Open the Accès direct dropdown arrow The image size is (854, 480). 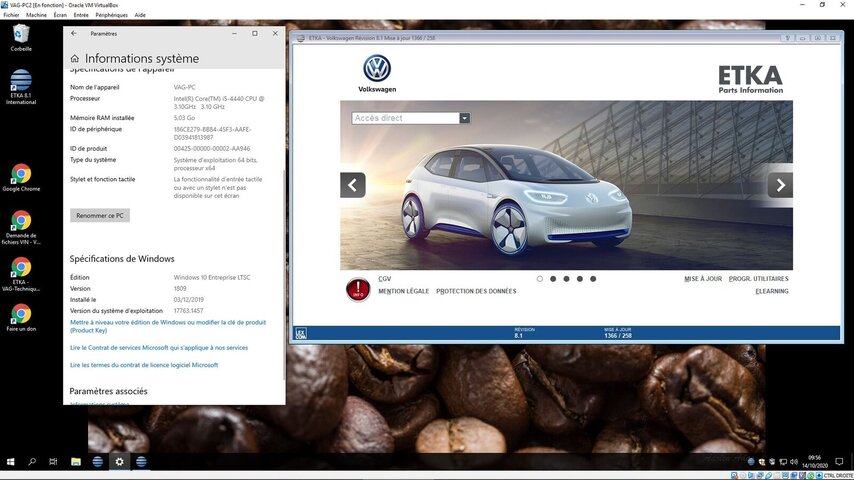point(465,118)
